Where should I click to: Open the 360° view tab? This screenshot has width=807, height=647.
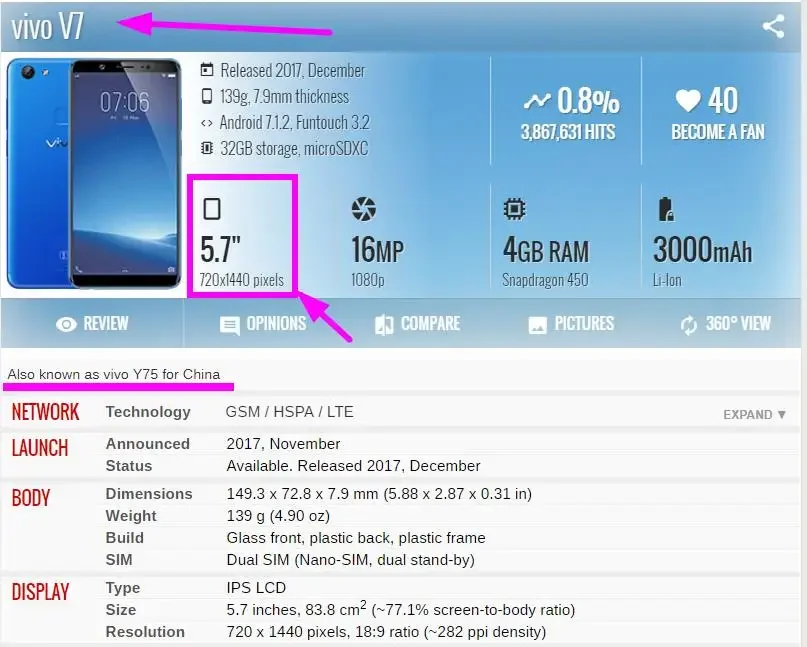725,324
